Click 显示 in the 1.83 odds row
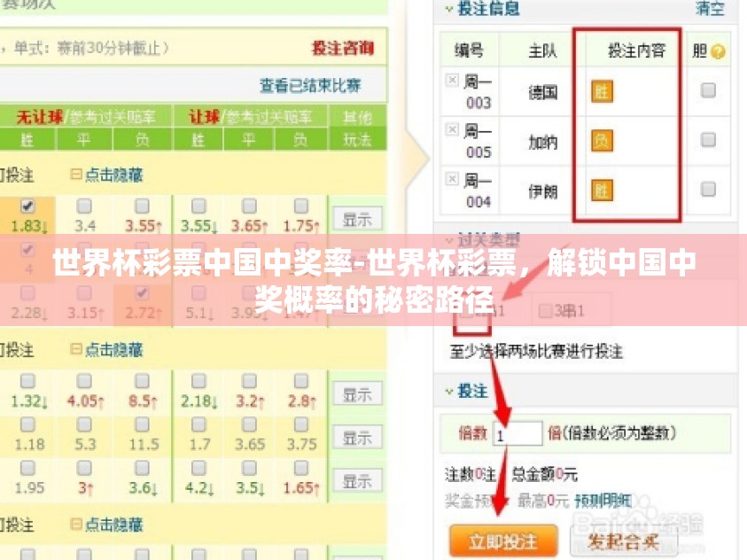Viewport: 747px width, 560px height. coord(357,219)
